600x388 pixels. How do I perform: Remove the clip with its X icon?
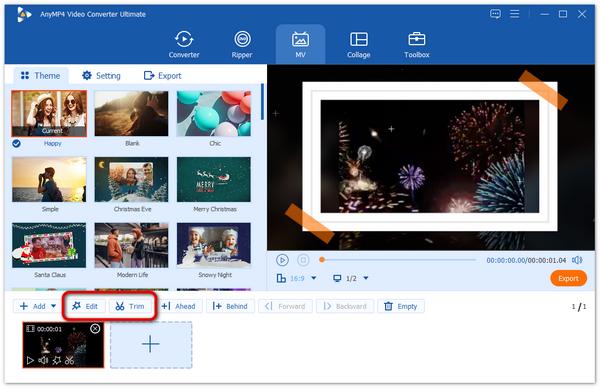coord(95,328)
